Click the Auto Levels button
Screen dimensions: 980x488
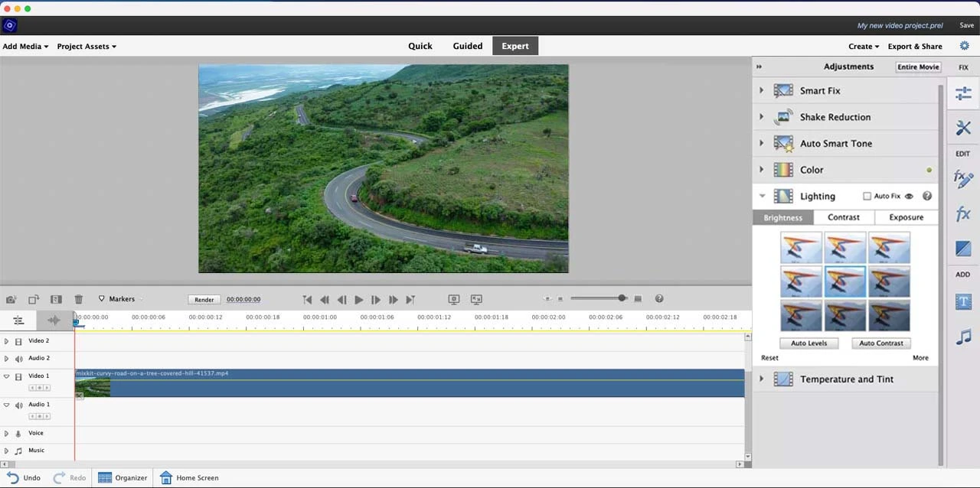(809, 343)
